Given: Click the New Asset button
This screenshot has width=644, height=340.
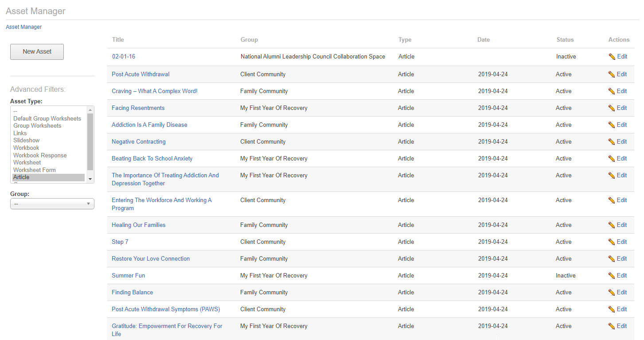Looking at the screenshot, I should click(37, 51).
